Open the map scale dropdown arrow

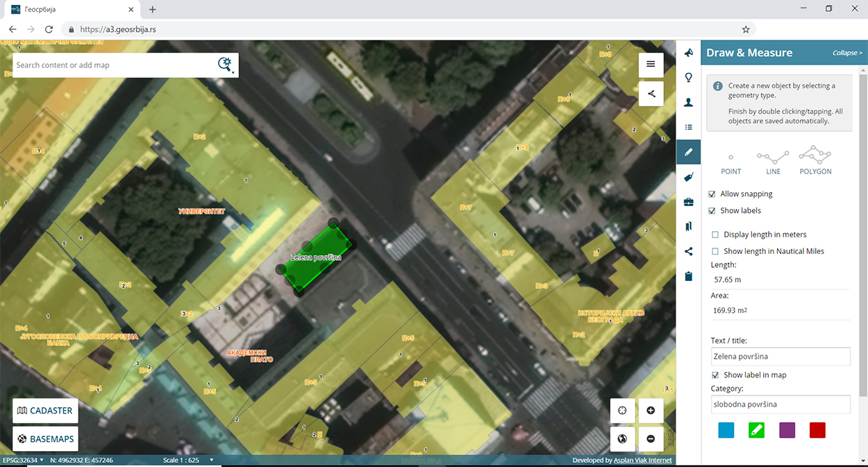coord(211,460)
